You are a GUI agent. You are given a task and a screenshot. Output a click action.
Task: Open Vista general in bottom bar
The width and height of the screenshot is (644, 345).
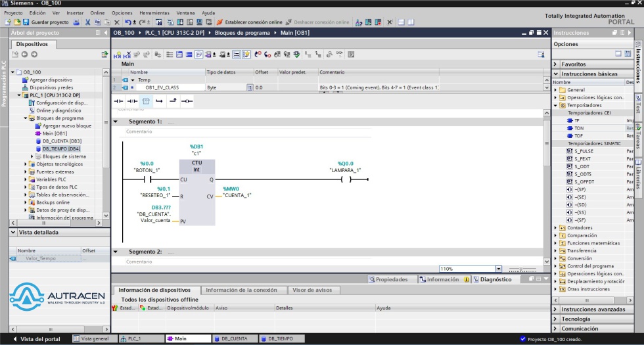94,339
